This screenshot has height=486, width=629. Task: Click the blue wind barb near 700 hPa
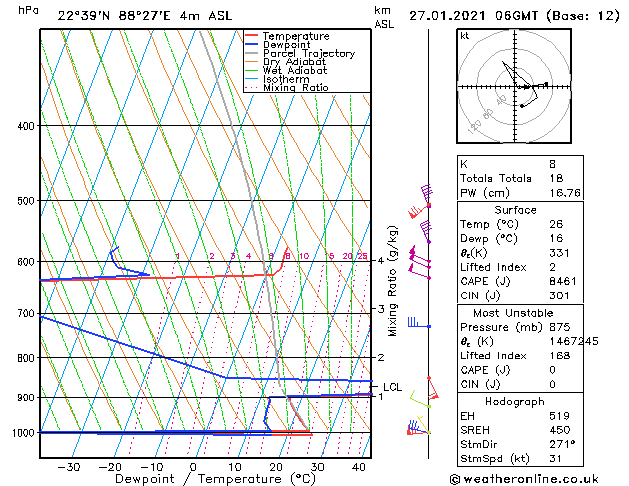pyautogui.click(x=419, y=323)
